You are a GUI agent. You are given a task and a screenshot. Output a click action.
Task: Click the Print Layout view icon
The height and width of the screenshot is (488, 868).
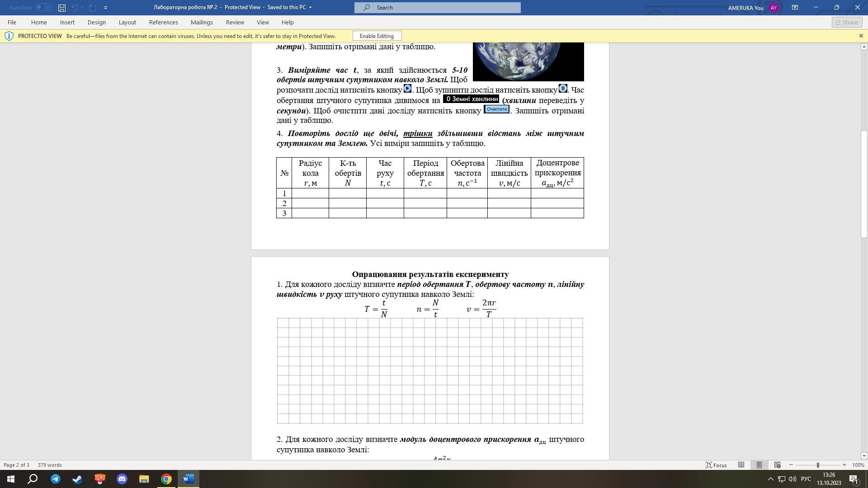[758, 465]
